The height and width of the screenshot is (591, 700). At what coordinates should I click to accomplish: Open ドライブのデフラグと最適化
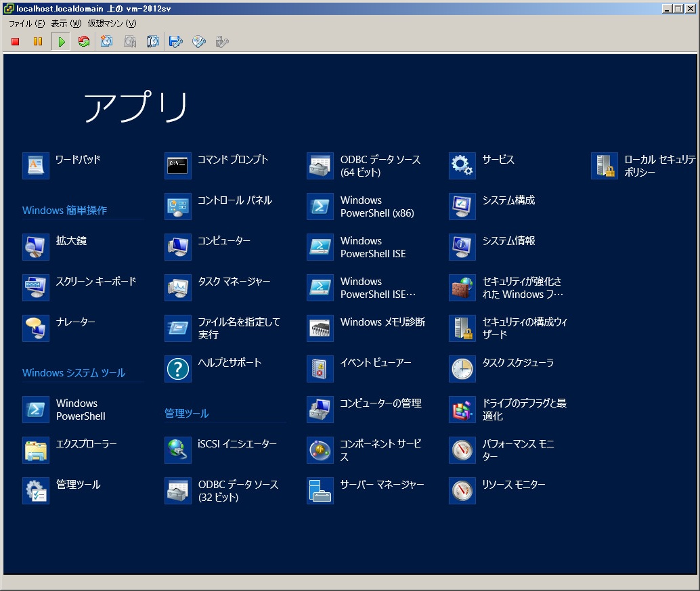pyautogui.click(x=506, y=410)
